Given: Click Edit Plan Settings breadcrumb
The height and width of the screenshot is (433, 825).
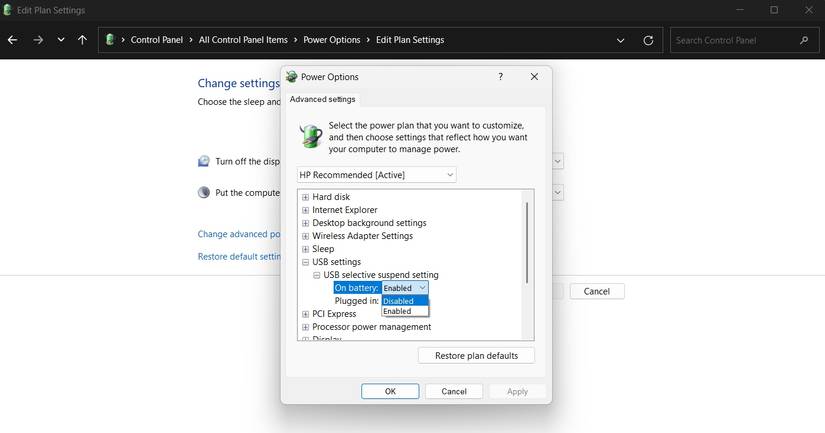Looking at the screenshot, I should 410,40.
